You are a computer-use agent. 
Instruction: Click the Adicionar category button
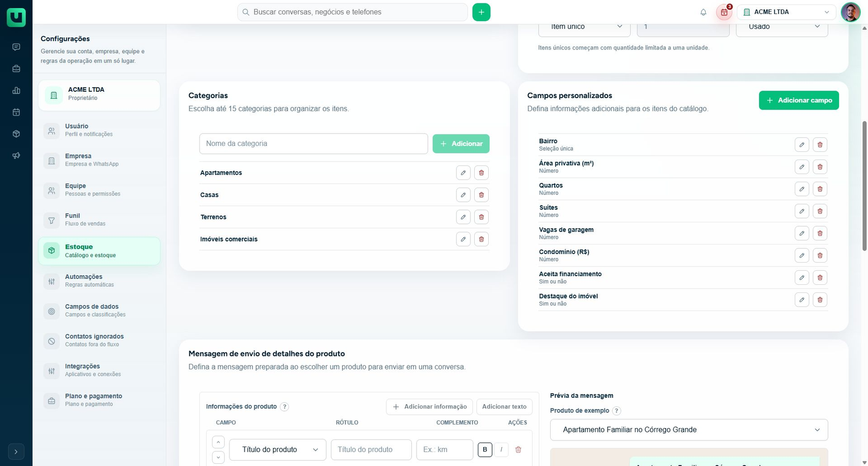click(x=461, y=144)
